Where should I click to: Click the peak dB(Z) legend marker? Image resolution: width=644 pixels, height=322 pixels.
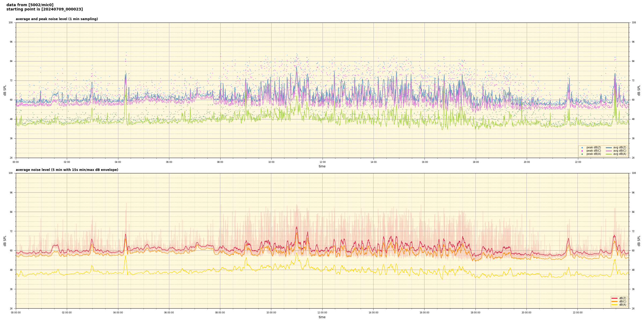click(x=582, y=148)
